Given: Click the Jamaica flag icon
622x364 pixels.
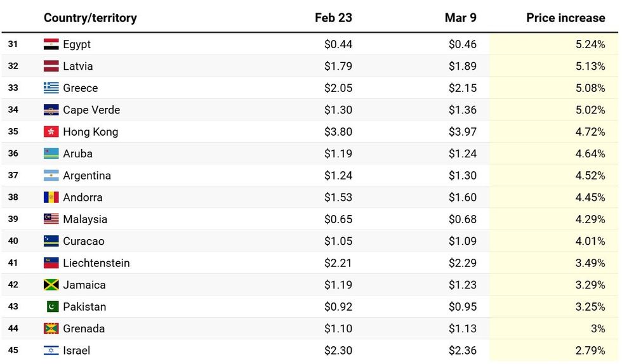Looking at the screenshot, I should coord(51,285).
